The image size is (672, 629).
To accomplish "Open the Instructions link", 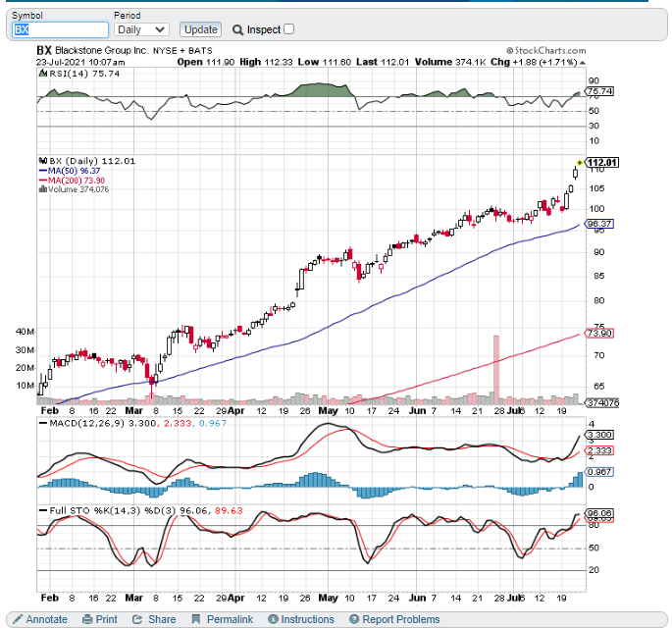I will (x=307, y=619).
